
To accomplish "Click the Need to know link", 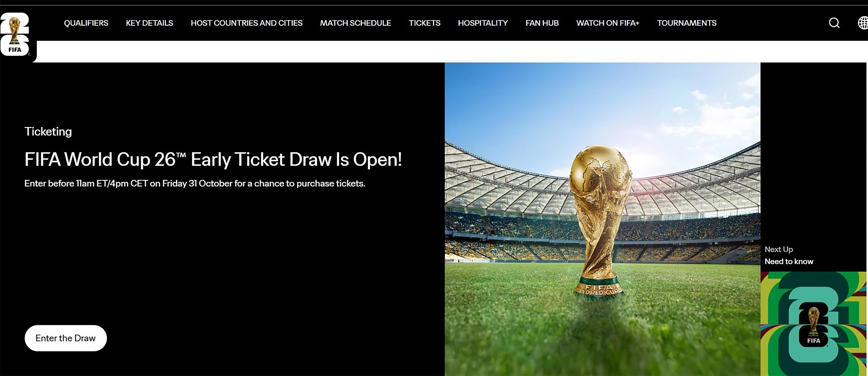I will 789,261.
